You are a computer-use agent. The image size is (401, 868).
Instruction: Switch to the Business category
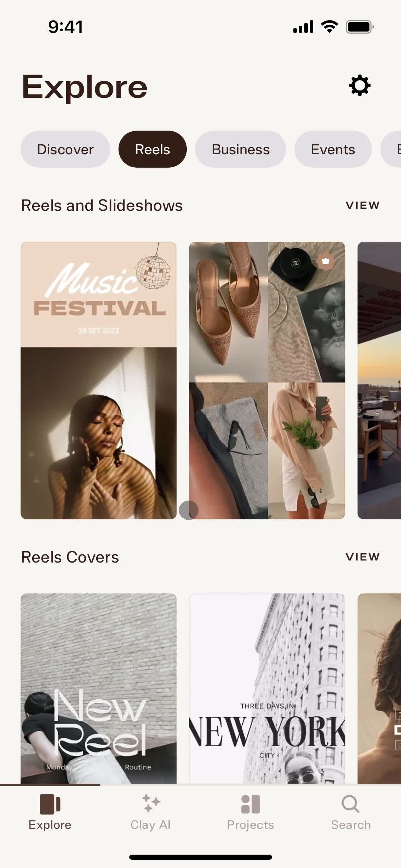(x=241, y=149)
